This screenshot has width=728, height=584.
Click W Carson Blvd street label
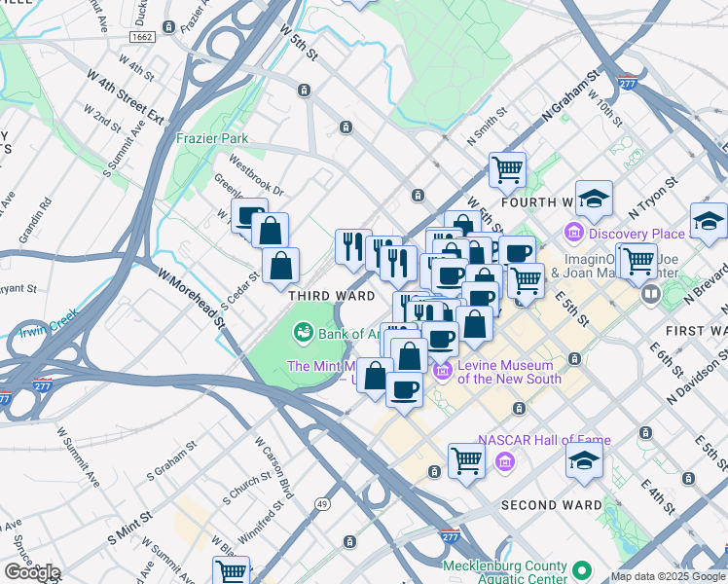tap(274, 467)
